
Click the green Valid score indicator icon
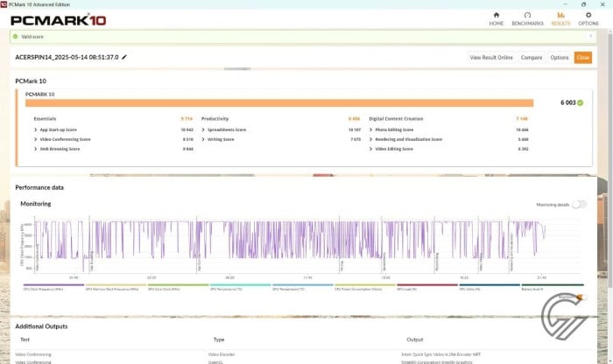tap(15, 37)
